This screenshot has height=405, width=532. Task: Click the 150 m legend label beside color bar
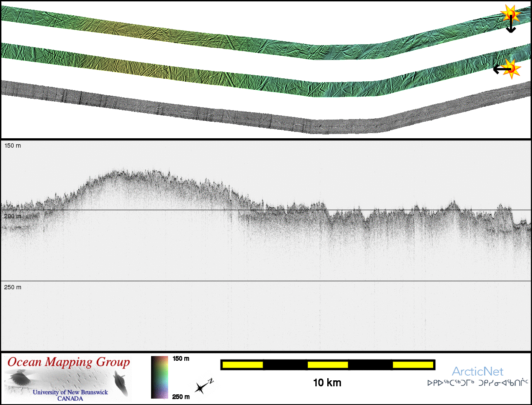click(x=181, y=359)
